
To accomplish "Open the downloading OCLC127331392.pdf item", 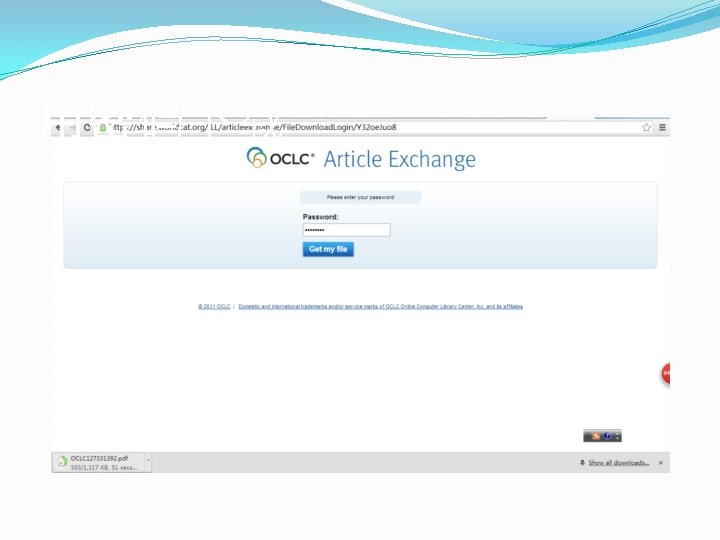I will click(99, 462).
